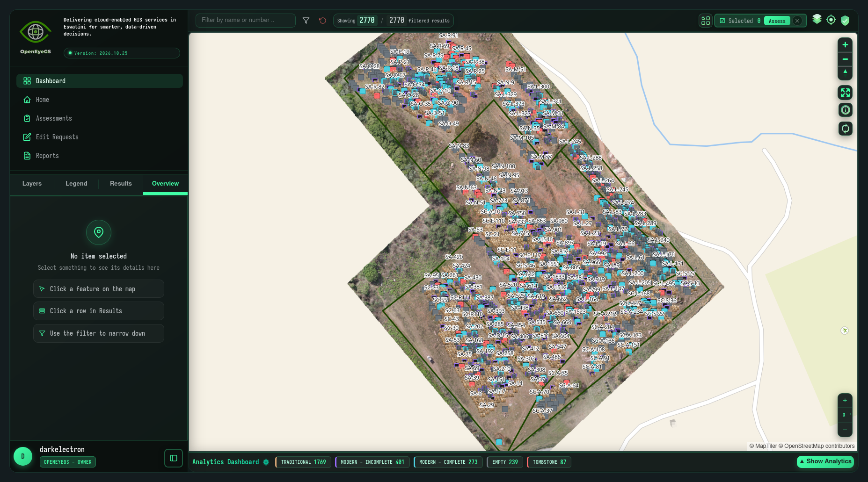Click the locate target icon
Screen dimensions: 868x482
point(831,20)
